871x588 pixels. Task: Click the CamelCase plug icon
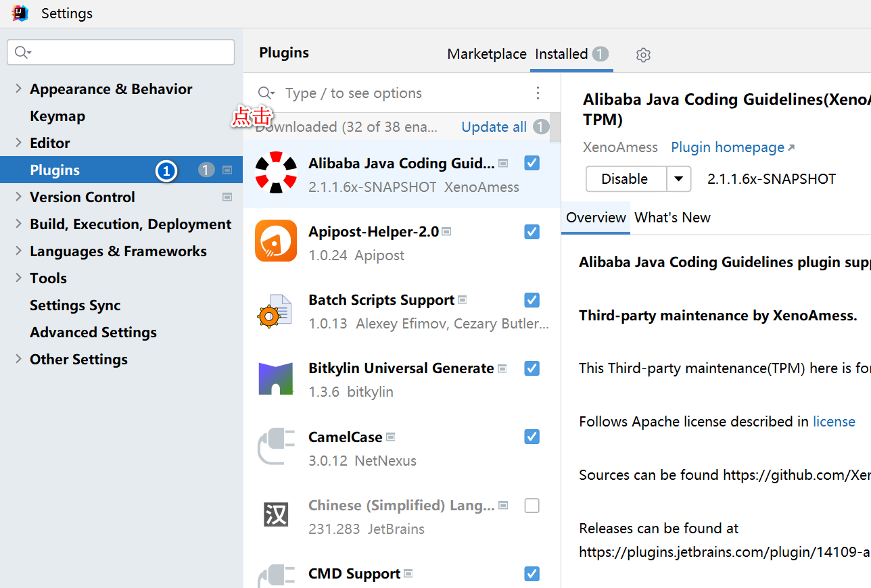(x=276, y=447)
